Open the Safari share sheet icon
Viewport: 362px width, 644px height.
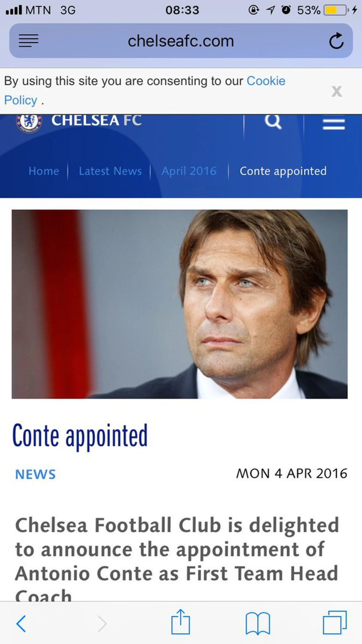tap(181, 622)
